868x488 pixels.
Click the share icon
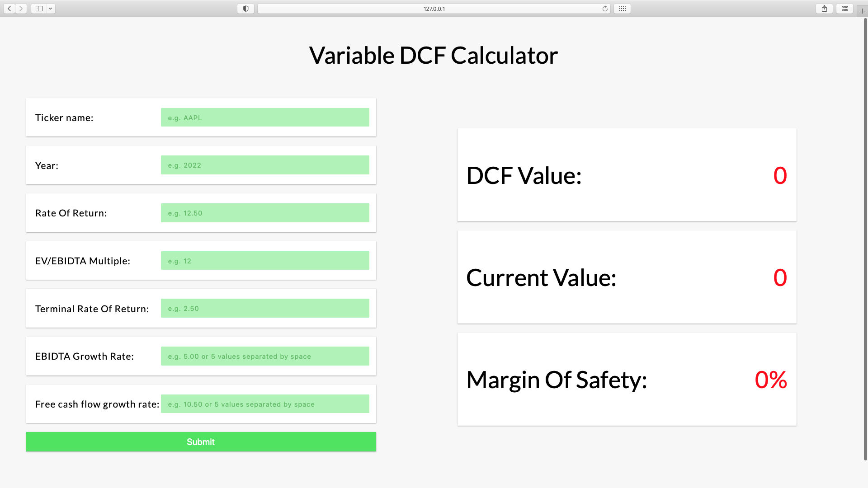click(x=824, y=8)
